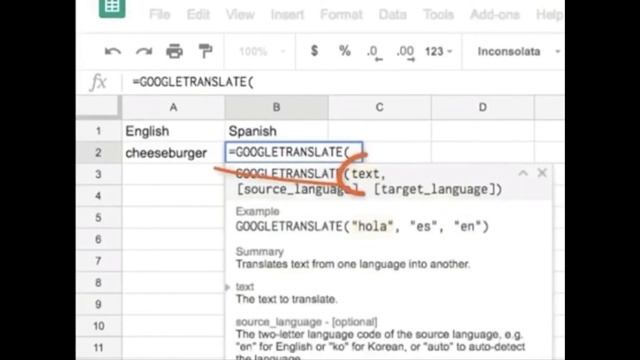Expand the 'text' parameter triangle
This screenshot has width=640, height=360.
228,287
